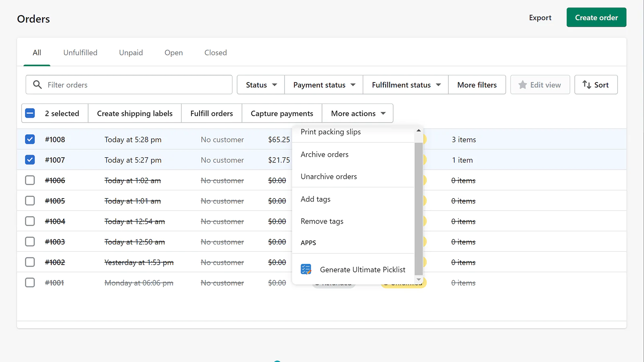The height and width of the screenshot is (362, 644).
Task: Click the magnifying glass search icon
Action: (37, 84)
